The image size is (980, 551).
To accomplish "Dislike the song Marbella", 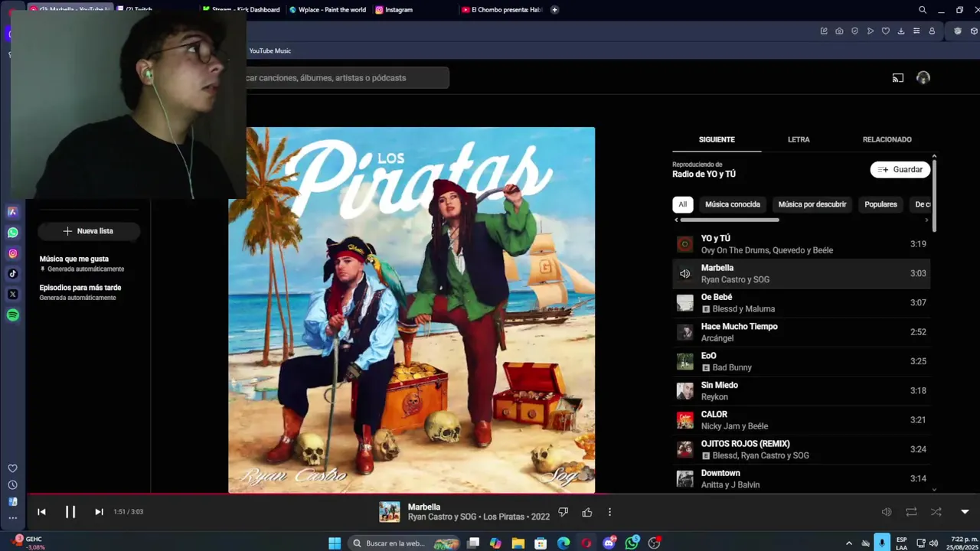I will click(563, 512).
